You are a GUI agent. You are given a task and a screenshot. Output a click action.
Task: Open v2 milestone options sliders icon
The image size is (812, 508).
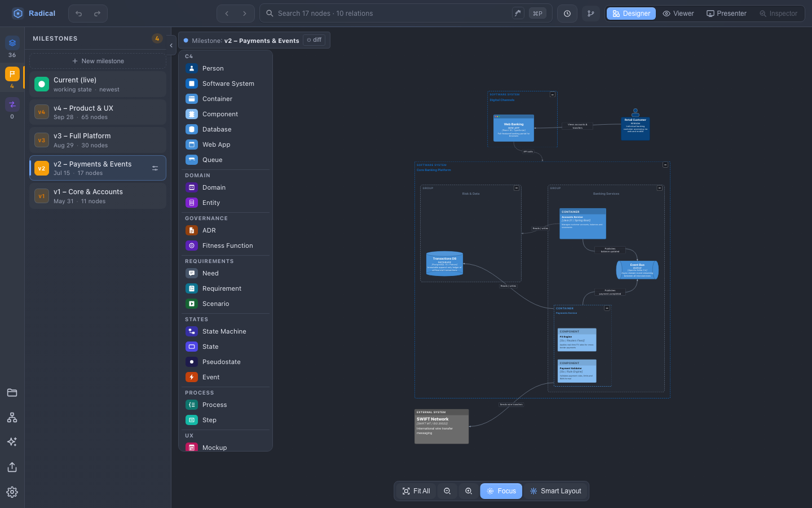(155, 168)
